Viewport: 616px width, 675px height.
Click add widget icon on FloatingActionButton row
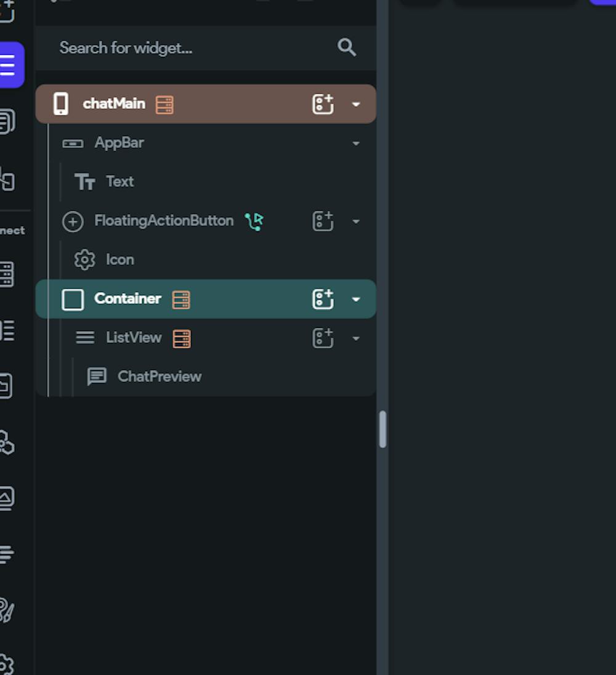coord(323,221)
